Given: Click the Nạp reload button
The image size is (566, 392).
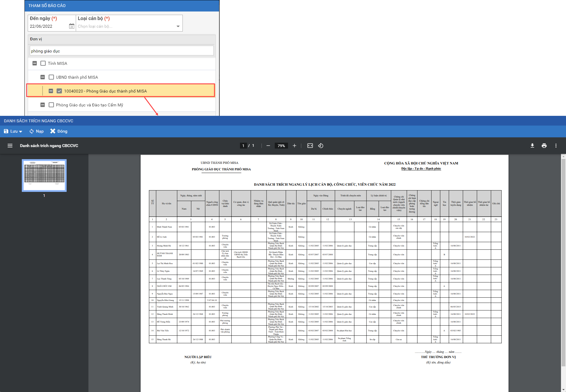Looking at the screenshot, I should point(37,131).
